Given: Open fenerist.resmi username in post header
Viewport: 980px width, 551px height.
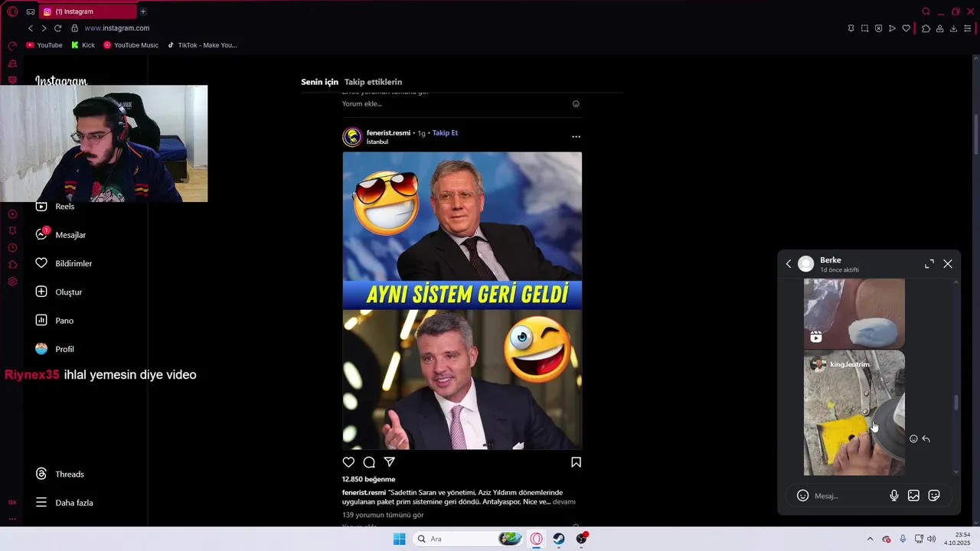Looking at the screenshot, I should [x=388, y=133].
